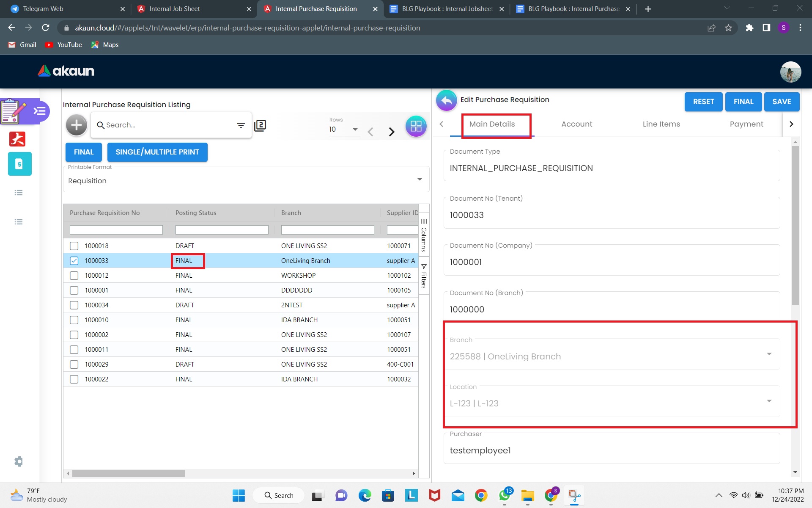Screen dimensions: 812x508
Task: Expand the Branch dropdown arrow
Action: point(769,354)
